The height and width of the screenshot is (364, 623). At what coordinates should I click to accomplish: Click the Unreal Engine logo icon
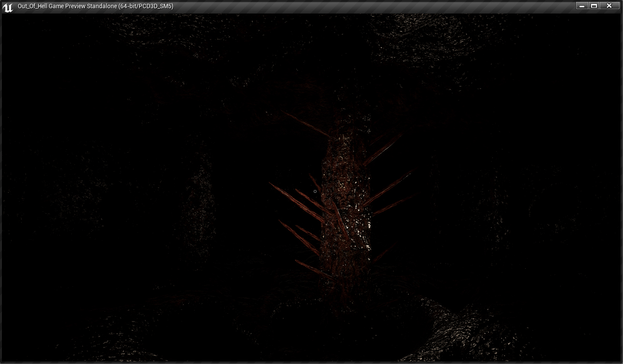(8, 7)
